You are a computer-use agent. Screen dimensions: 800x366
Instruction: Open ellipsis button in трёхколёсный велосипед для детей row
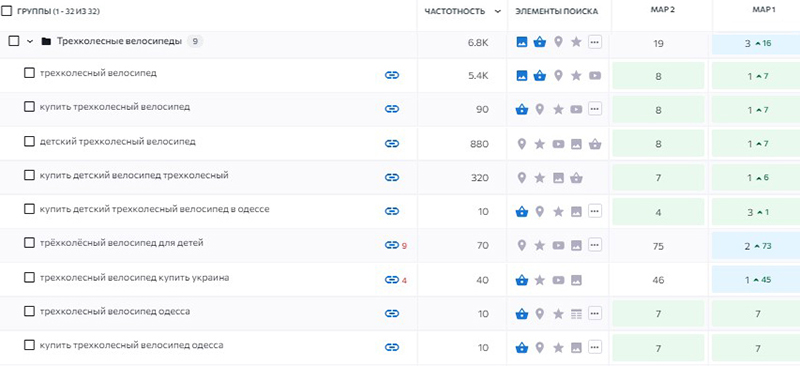[x=594, y=245]
